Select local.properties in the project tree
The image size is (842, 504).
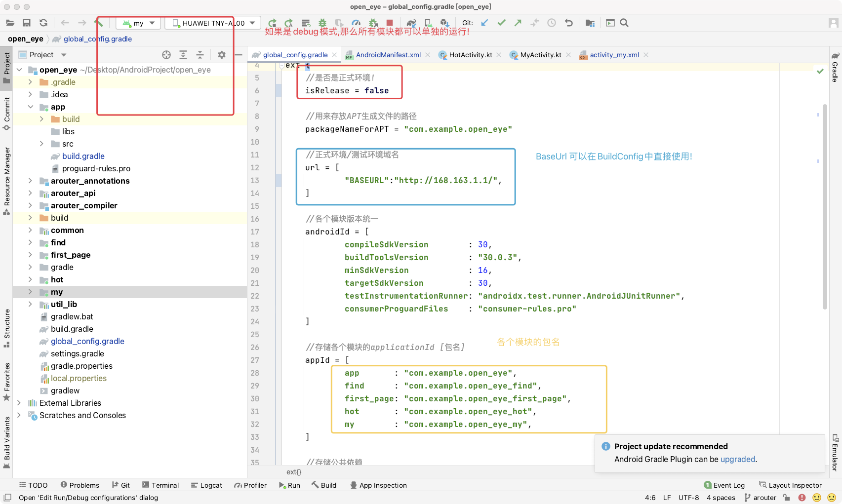[79, 378]
